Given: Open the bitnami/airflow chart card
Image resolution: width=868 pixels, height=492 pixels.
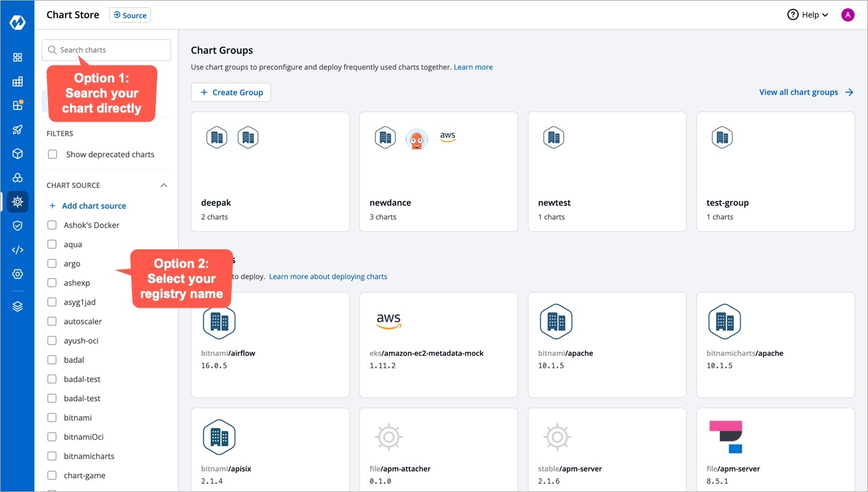Looking at the screenshot, I should click(270, 344).
